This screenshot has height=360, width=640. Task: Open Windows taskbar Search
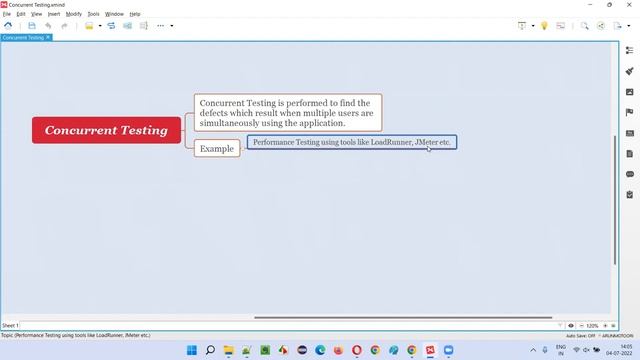[210, 350]
